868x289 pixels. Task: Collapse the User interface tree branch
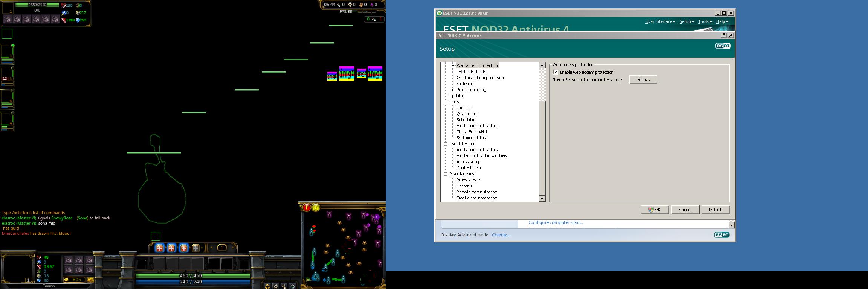pyautogui.click(x=445, y=144)
